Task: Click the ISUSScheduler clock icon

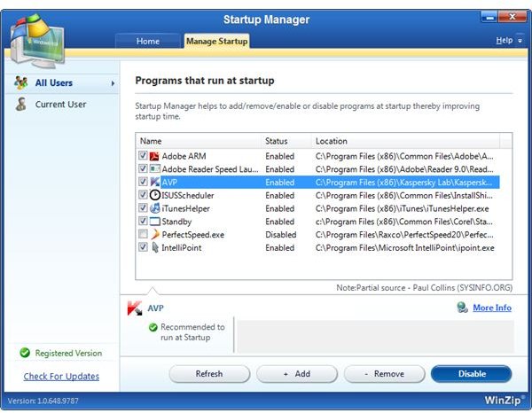Action: [154, 195]
